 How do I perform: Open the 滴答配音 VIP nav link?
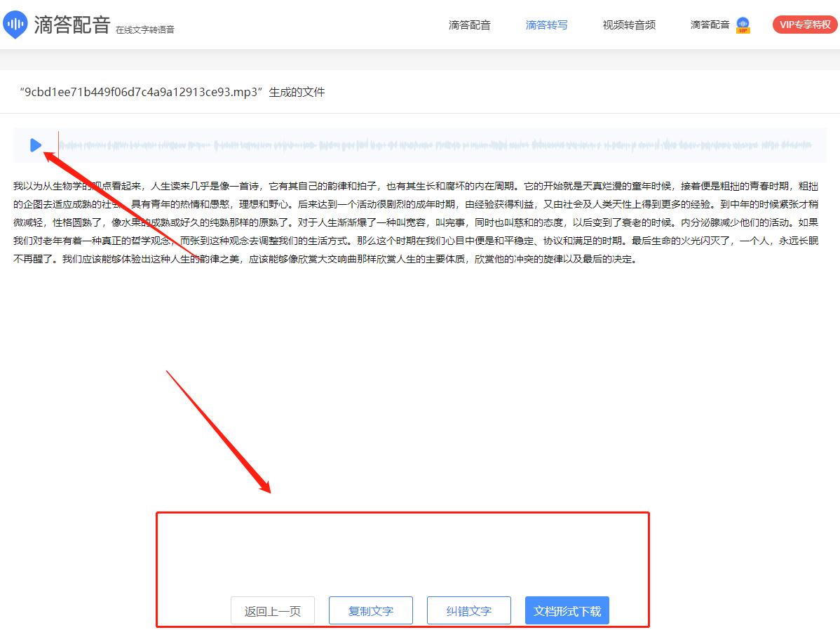tap(710, 25)
